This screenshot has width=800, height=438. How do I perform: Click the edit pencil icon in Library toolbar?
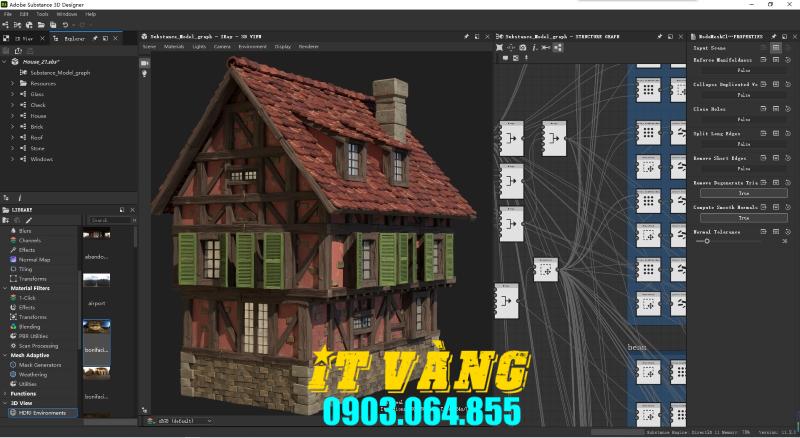29,220
